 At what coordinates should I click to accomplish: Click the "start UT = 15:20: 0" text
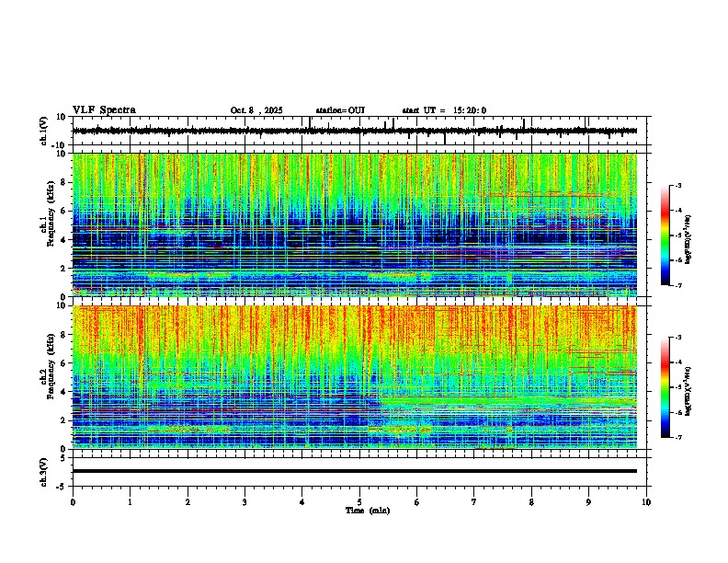(x=444, y=110)
